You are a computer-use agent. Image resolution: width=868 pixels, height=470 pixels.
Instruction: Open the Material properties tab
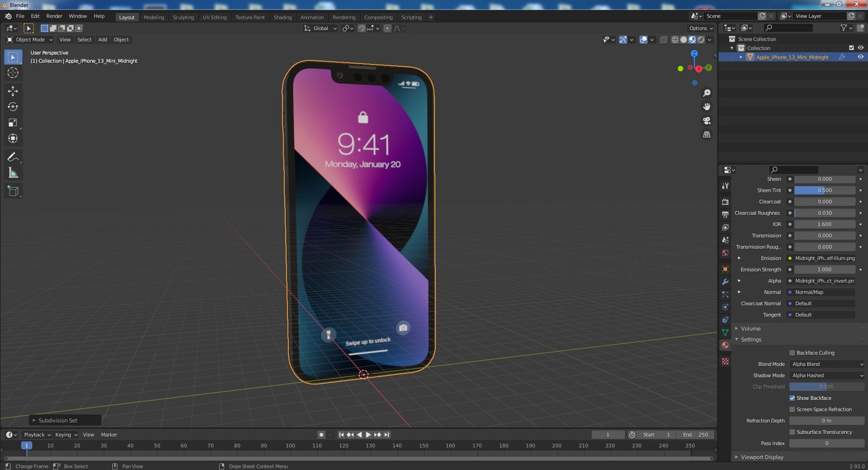(725, 345)
